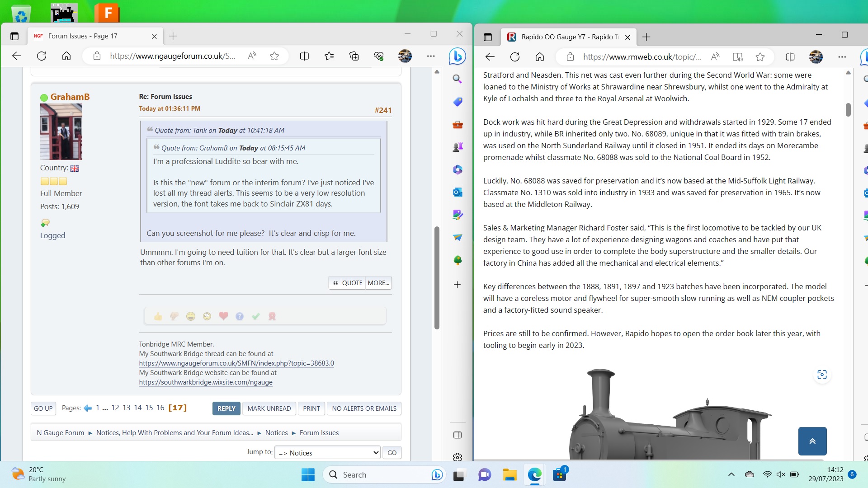The image size is (868, 488).
Task: Click the Windows taskbar Search box
Action: (384, 474)
